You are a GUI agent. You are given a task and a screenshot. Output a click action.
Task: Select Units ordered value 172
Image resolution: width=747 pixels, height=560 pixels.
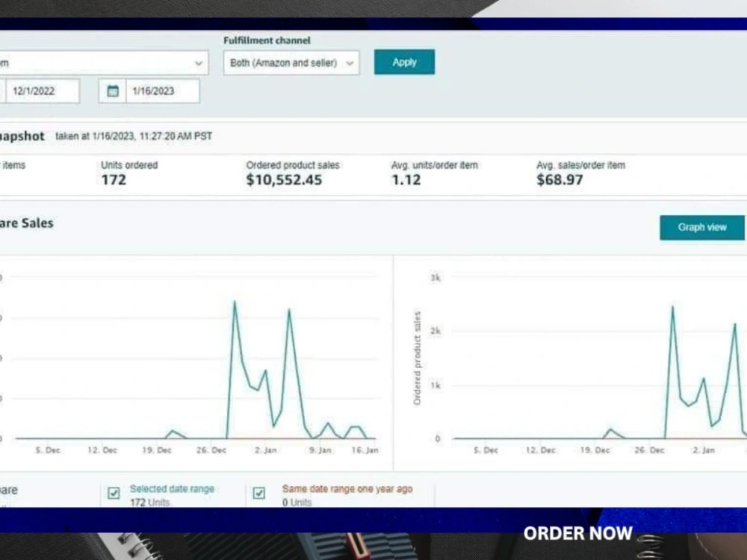click(x=114, y=180)
